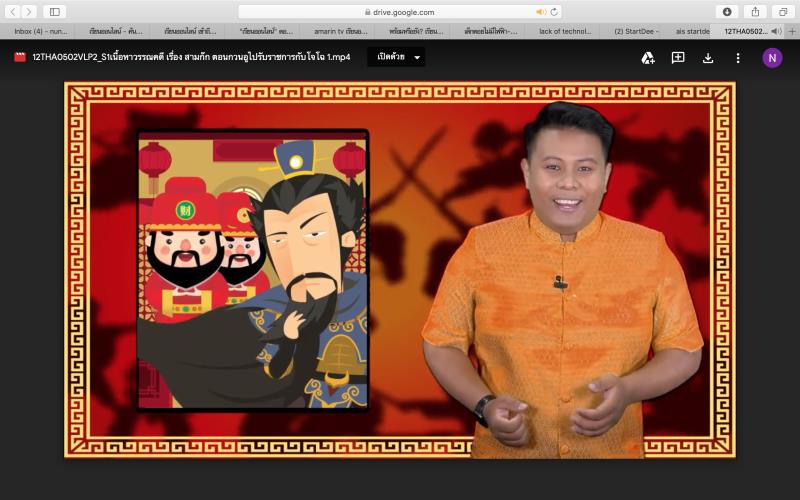Download the video file
The image size is (800, 500).
[x=708, y=58]
